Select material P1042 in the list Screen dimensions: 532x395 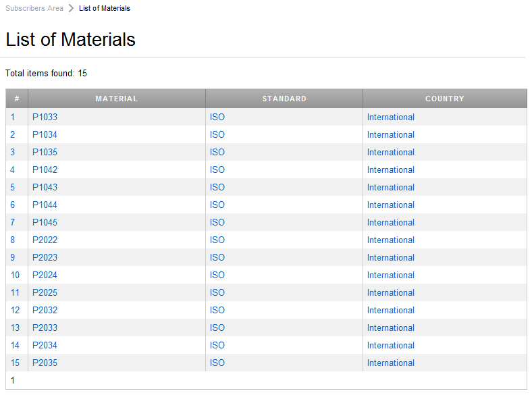(x=45, y=169)
